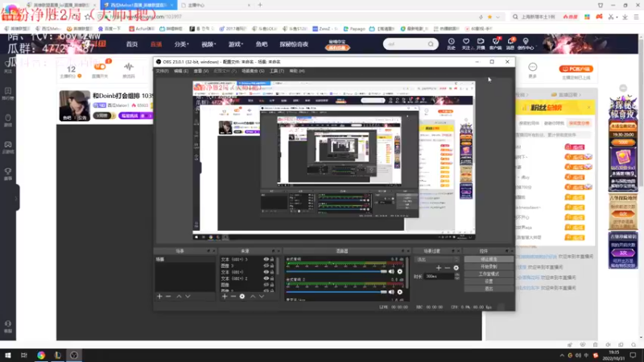Toggle eye icon for source 文本 (GDI+)
Screen dimensions: 644x362
(266, 272)
